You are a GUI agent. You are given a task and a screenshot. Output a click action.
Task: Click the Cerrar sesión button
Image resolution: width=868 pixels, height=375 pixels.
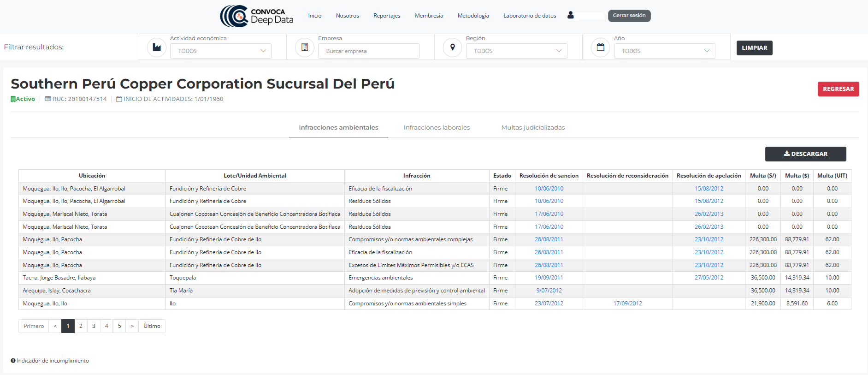(629, 16)
